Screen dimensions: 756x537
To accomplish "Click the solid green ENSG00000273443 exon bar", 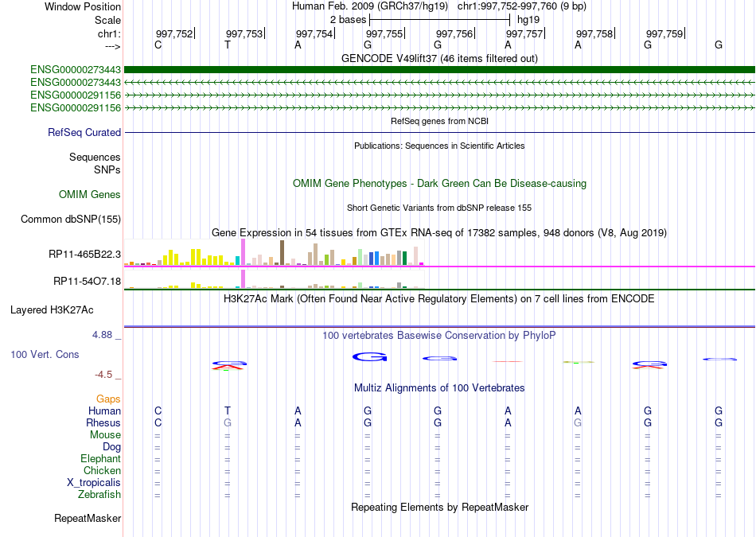I will (439, 70).
